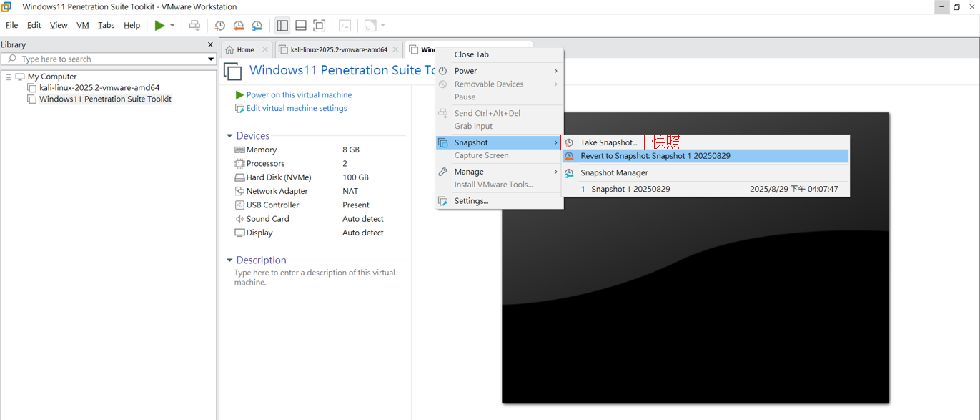Open the library search dropdown arrow
The image size is (980, 420).
(211, 59)
